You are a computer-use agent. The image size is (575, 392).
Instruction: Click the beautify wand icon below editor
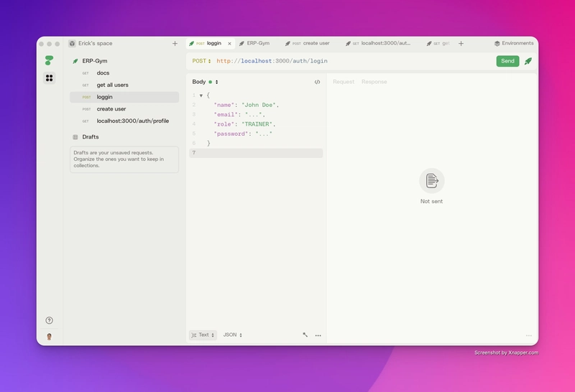305,335
